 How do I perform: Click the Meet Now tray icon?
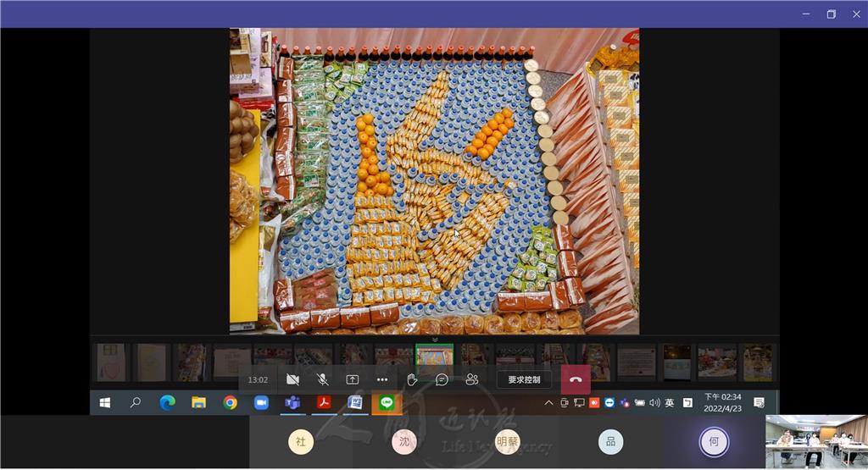click(564, 403)
